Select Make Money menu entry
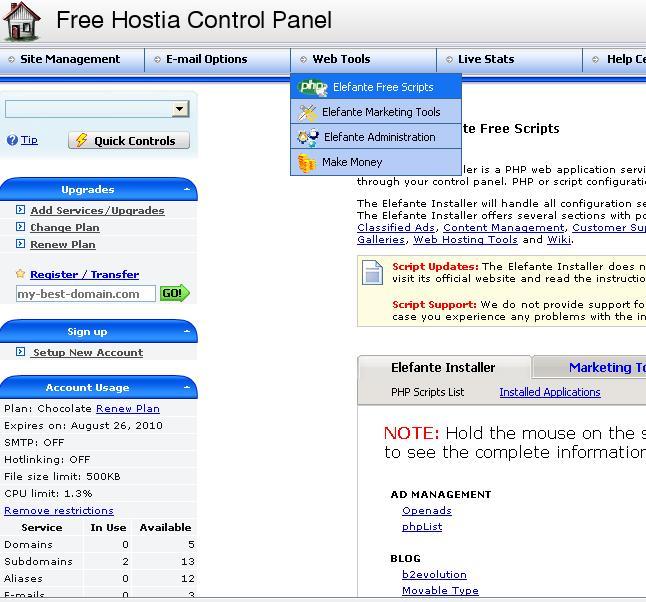This screenshot has height=602, width=646. 376,162
